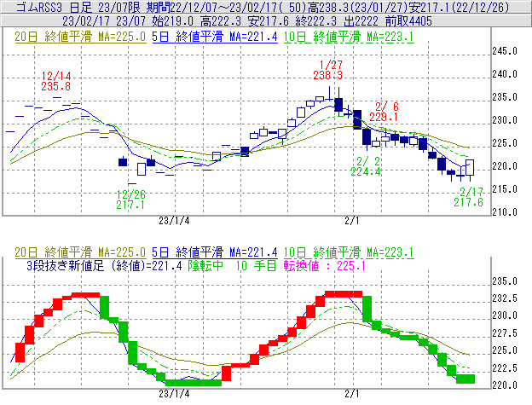
Task: Click the green '陰転中' status text
Action: tap(205, 265)
